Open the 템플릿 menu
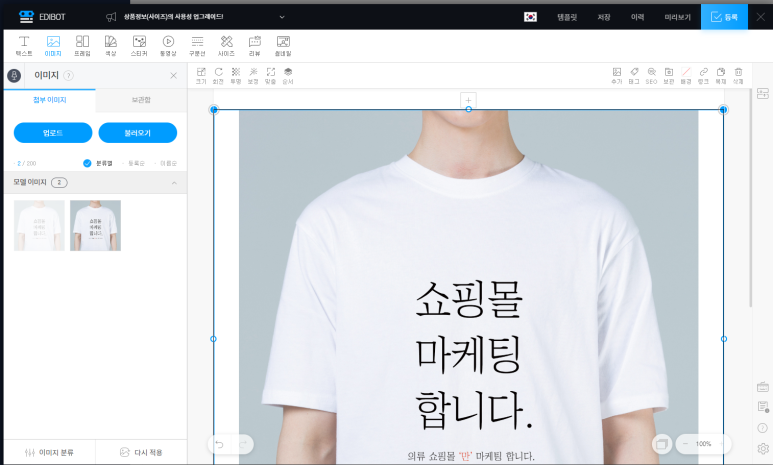This screenshot has height=465, width=773. (x=567, y=17)
